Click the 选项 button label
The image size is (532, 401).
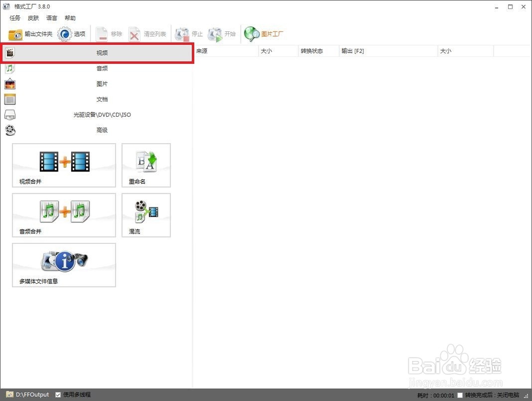(80, 34)
